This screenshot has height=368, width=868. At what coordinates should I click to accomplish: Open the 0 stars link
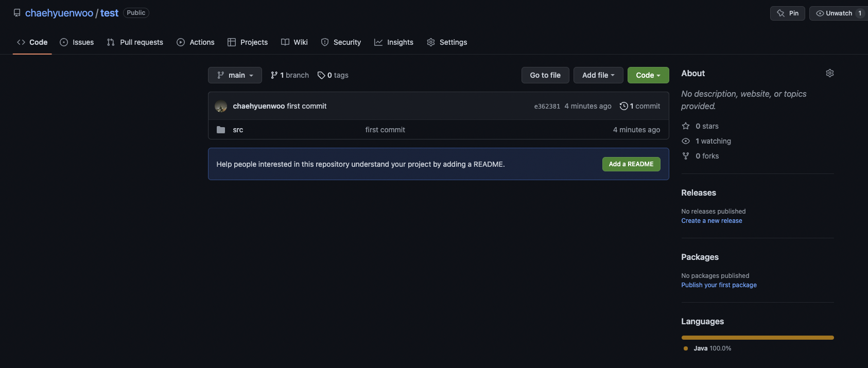point(700,126)
